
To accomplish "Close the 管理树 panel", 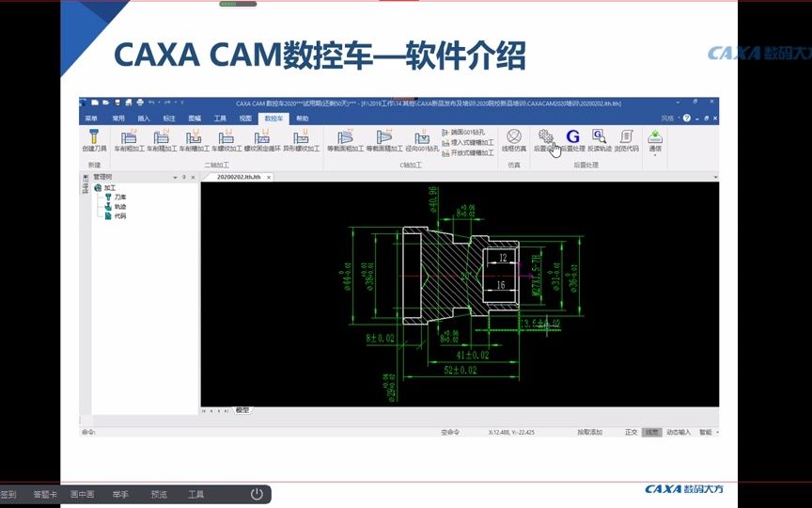I will (x=194, y=177).
